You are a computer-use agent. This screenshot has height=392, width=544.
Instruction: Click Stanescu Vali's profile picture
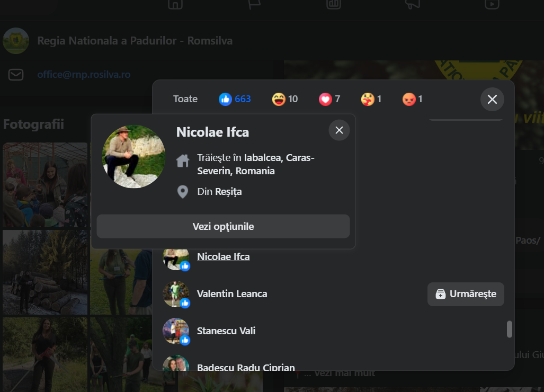click(x=176, y=331)
